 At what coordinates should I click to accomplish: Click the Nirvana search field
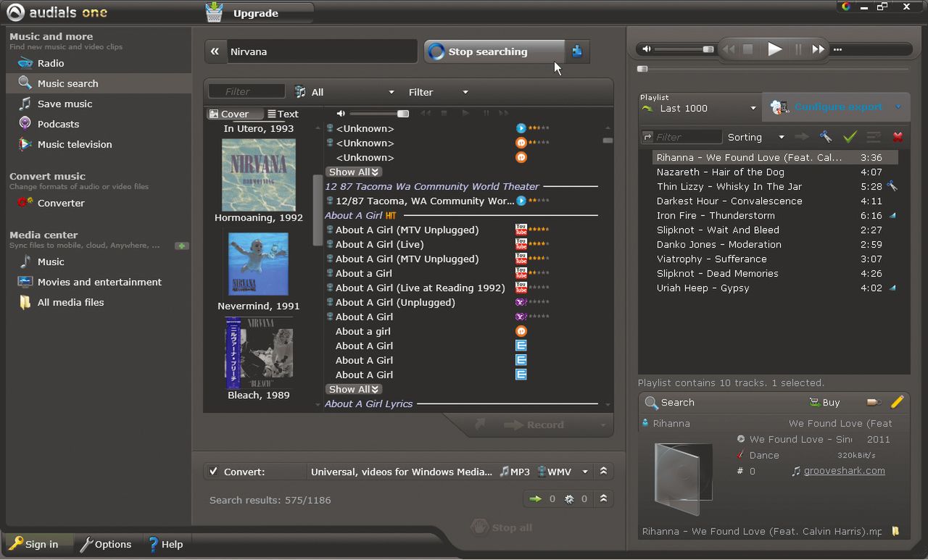(x=322, y=51)
